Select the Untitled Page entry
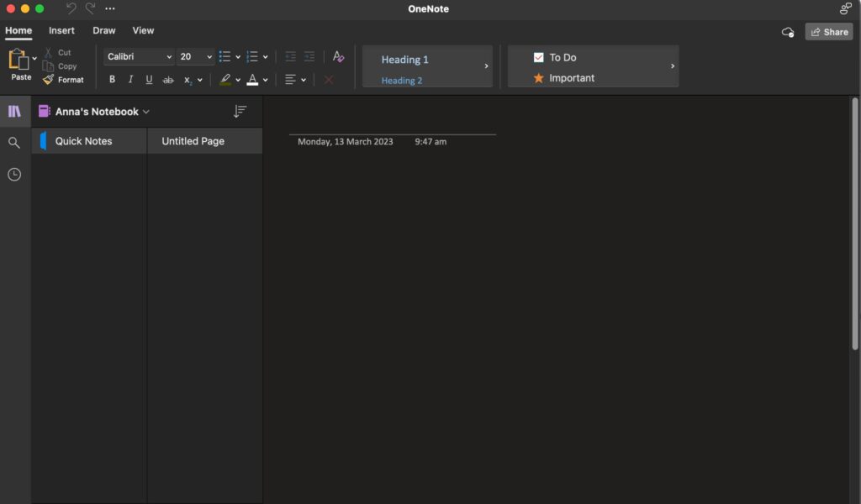 pos(205,141)
